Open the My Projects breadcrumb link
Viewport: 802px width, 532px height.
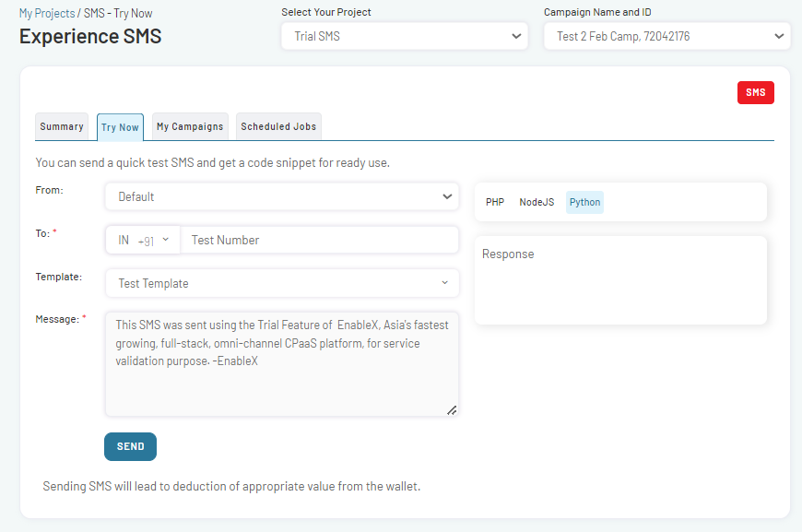47,13
